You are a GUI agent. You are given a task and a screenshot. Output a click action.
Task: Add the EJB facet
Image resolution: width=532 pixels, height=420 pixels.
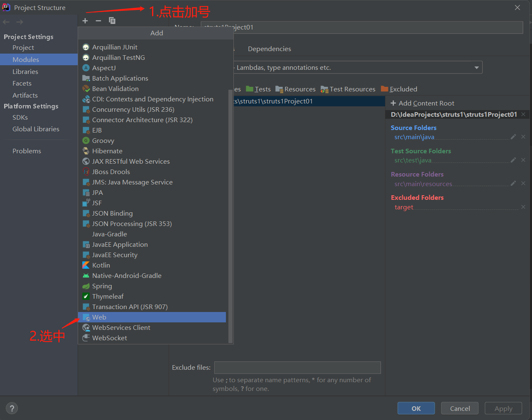click(x=152, y=130)
